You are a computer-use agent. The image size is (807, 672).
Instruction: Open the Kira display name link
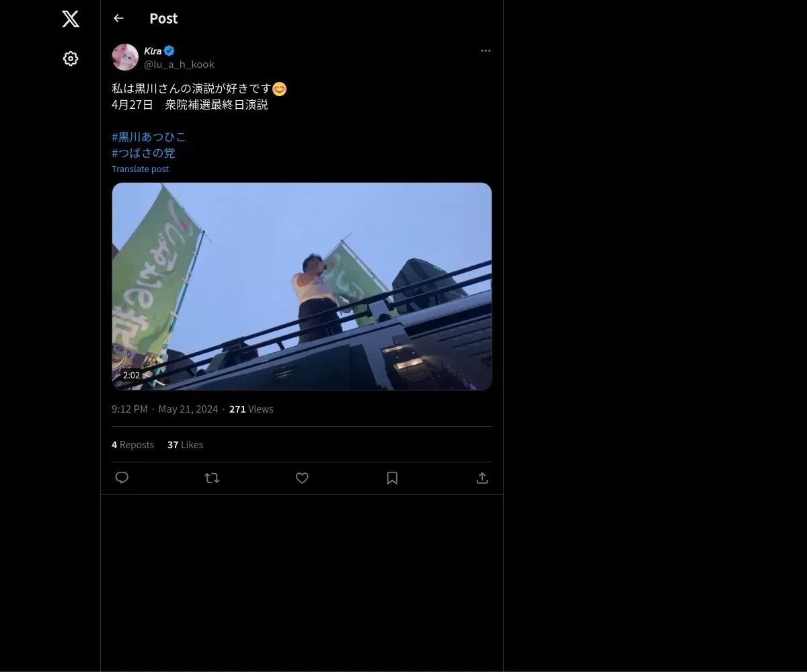click(x=153, y=50)
